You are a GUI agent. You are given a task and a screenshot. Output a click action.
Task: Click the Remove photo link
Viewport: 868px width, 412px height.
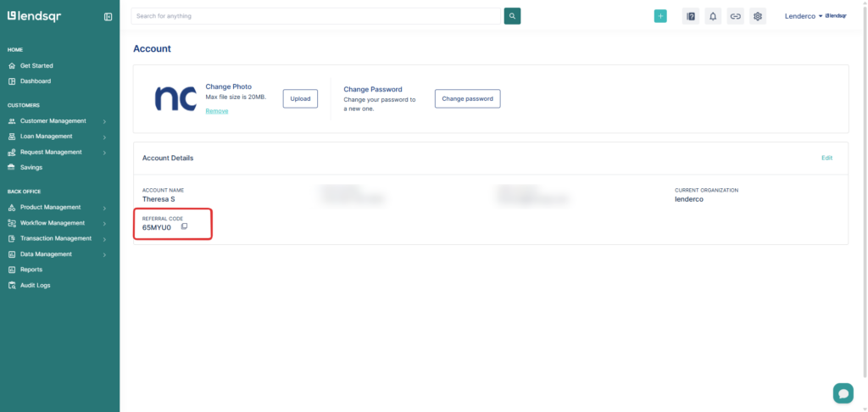pyautogui.click(x=216, y=111)
